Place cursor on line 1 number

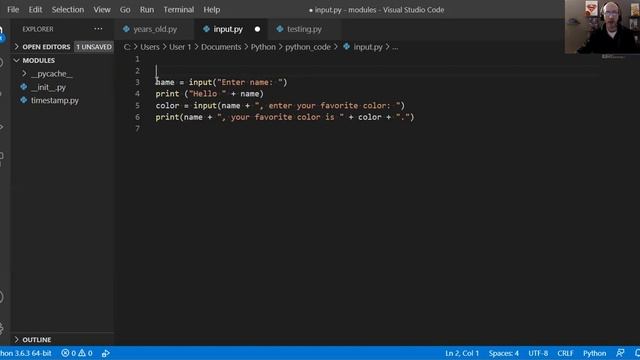pos(138,59)
